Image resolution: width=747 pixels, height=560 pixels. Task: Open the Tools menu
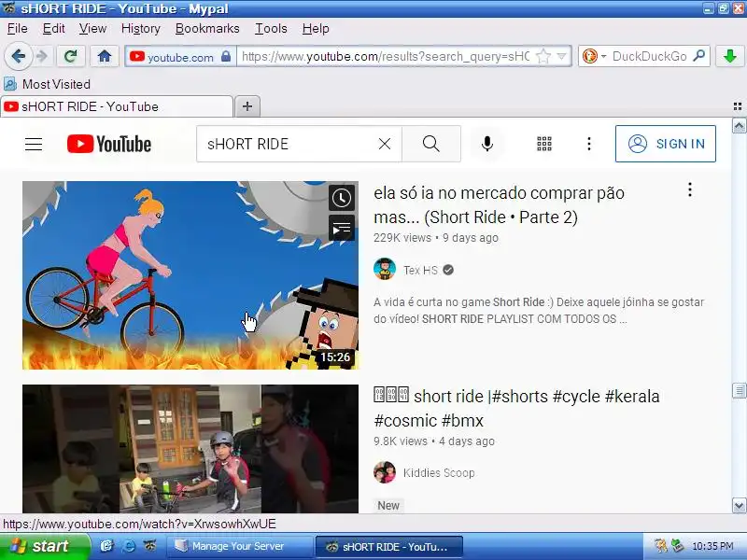point(271,29)
